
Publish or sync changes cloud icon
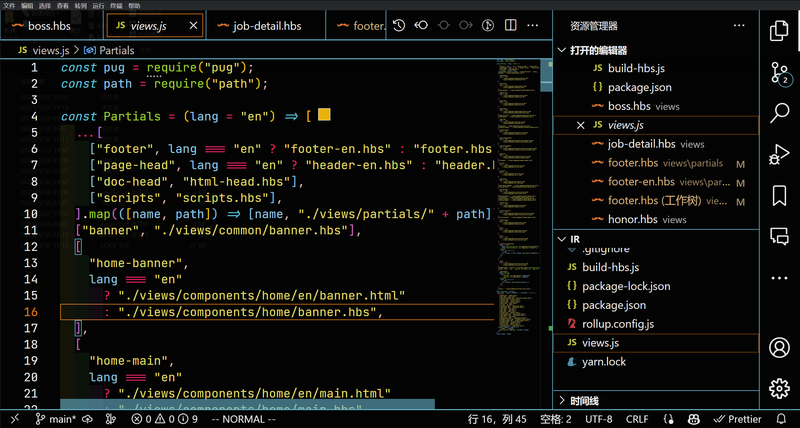pyautogui.click(x=87, y=419)
